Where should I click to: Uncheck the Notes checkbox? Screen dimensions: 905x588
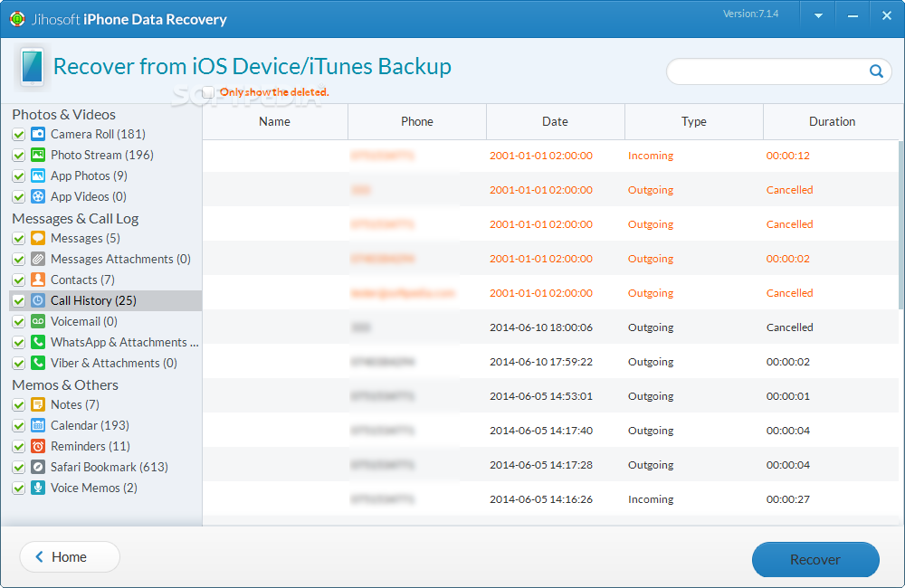[x=18, y=404]
